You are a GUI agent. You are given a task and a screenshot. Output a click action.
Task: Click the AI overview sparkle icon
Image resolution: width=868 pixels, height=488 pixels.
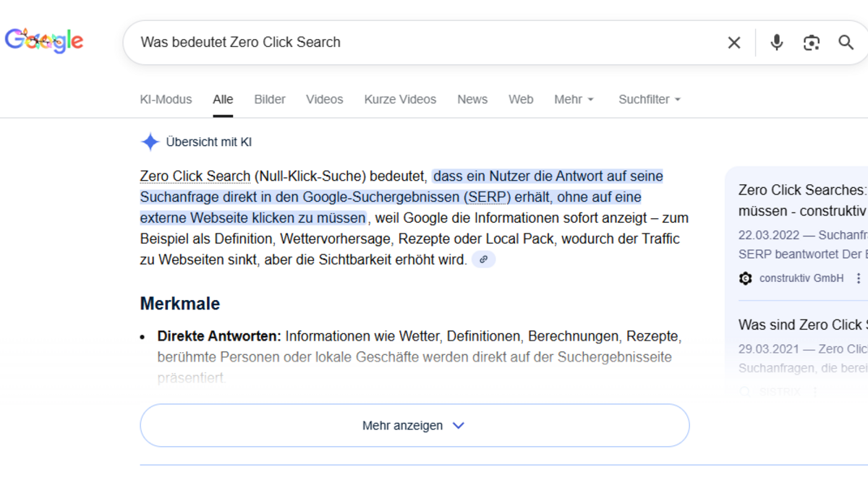[x=150, y=142]
